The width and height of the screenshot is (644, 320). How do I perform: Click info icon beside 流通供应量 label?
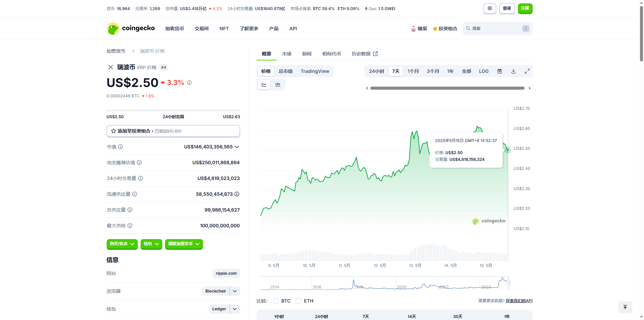(x=135, y=194)
